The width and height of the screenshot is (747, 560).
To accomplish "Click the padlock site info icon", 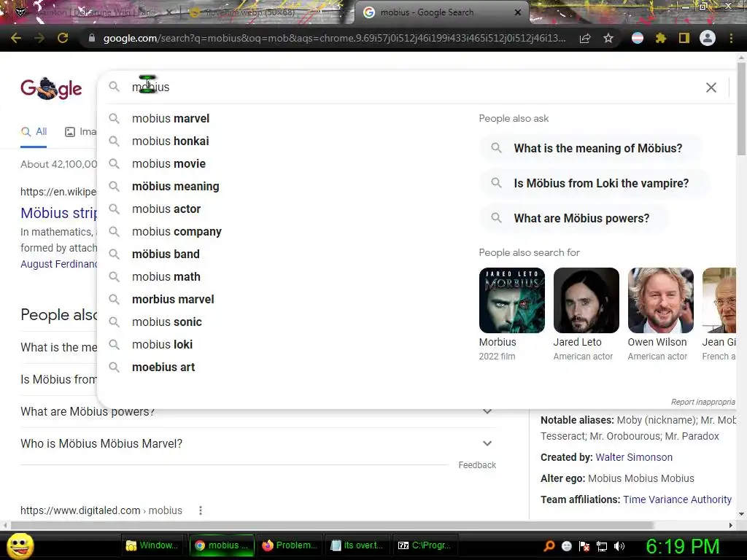I will 91,38.
